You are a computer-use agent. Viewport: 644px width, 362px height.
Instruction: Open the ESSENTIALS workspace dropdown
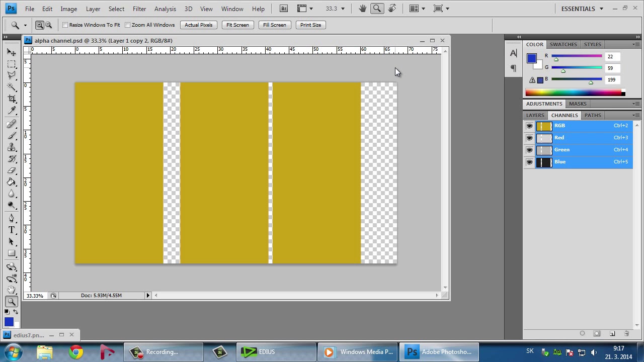582,9
